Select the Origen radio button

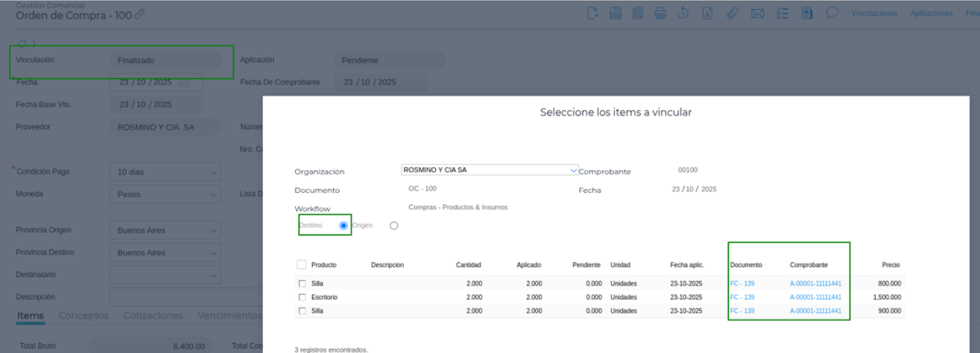coord(394,225)
